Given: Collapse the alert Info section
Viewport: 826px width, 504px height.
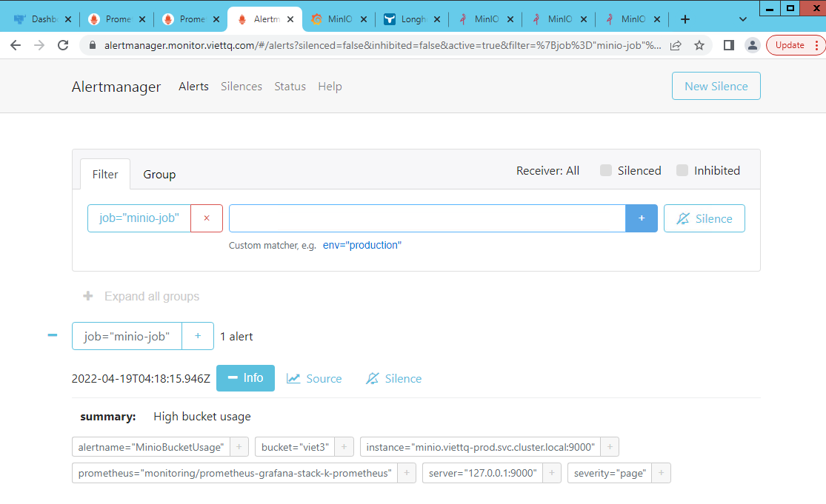Looking at the screenshot, I should pyautogui.click(x=245, y=378).
